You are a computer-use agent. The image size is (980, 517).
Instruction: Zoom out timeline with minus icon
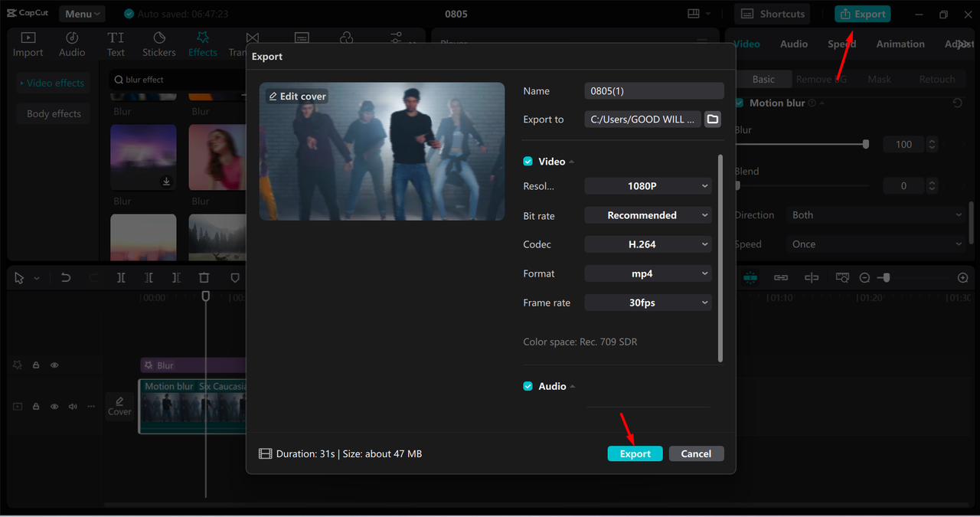click(x=864, y=278)
